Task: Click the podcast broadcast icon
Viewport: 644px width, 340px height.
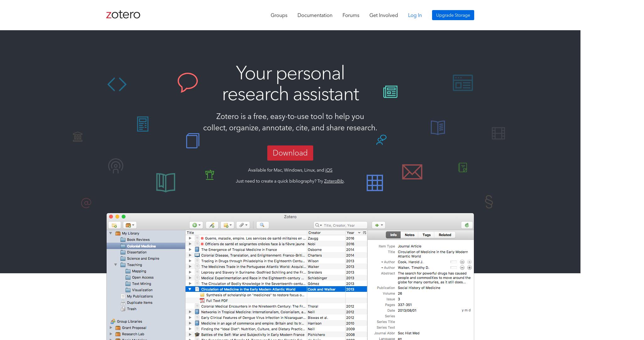Action: (115, 166)
